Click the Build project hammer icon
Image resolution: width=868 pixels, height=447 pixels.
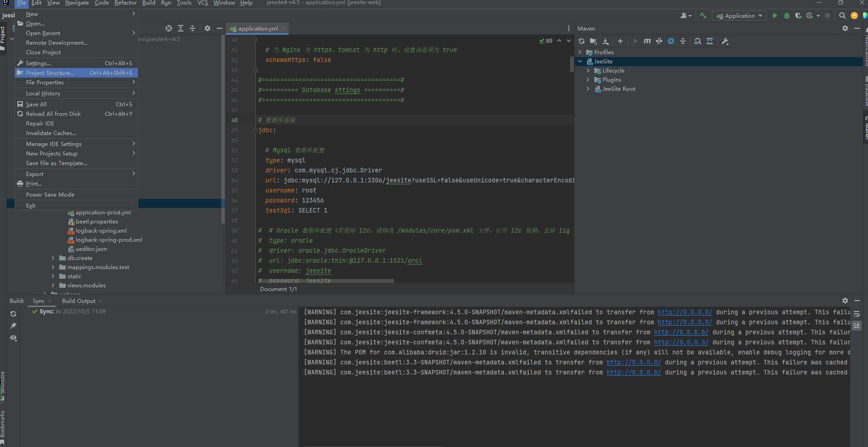[703, 16]
